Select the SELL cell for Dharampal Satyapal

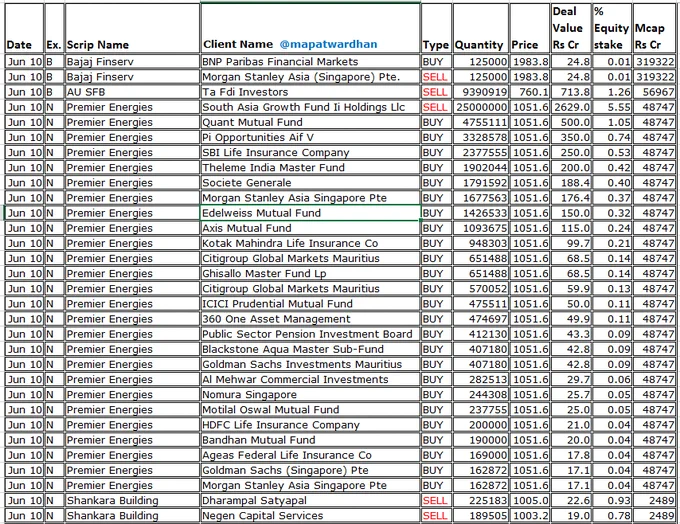436,501
